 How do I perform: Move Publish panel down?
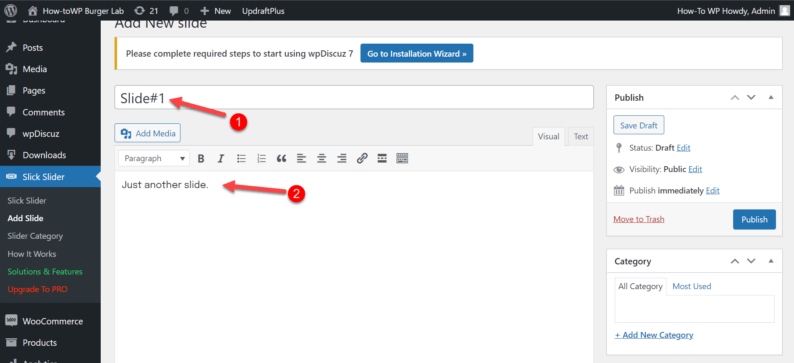(751, 97)
